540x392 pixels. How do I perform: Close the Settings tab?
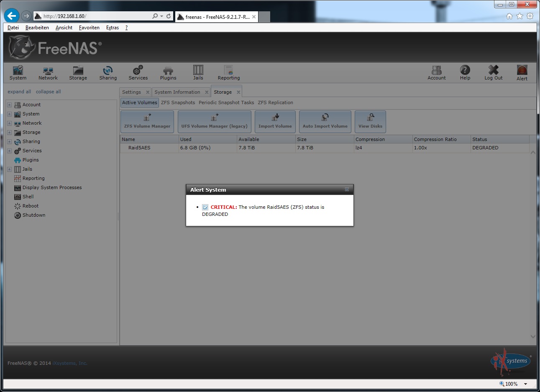point(148,92)
